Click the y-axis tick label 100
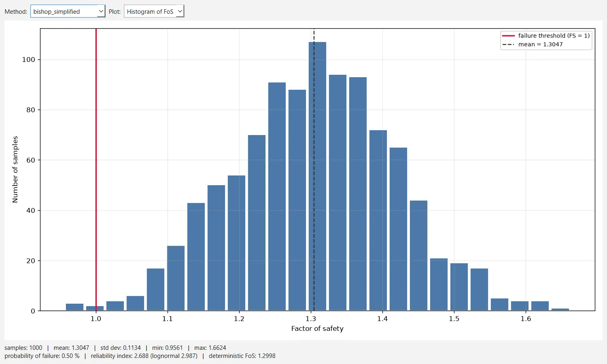The height and width of the screenshot is (364, 607). [x=28, y=59]
